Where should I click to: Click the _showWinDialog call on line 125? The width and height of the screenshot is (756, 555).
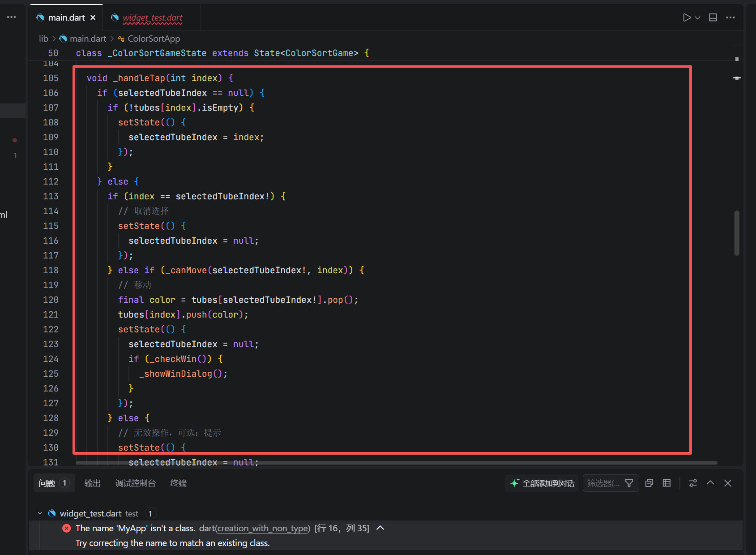[175, 374]
